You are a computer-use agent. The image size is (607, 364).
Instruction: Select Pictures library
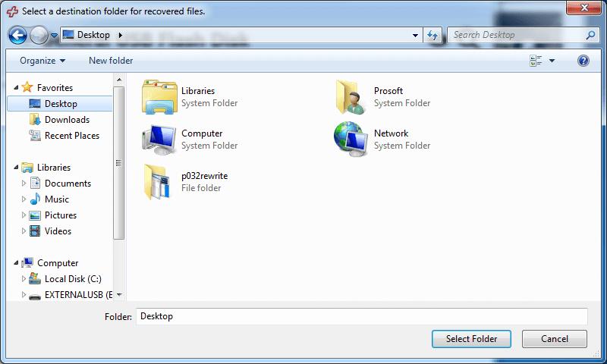point(61,215)
